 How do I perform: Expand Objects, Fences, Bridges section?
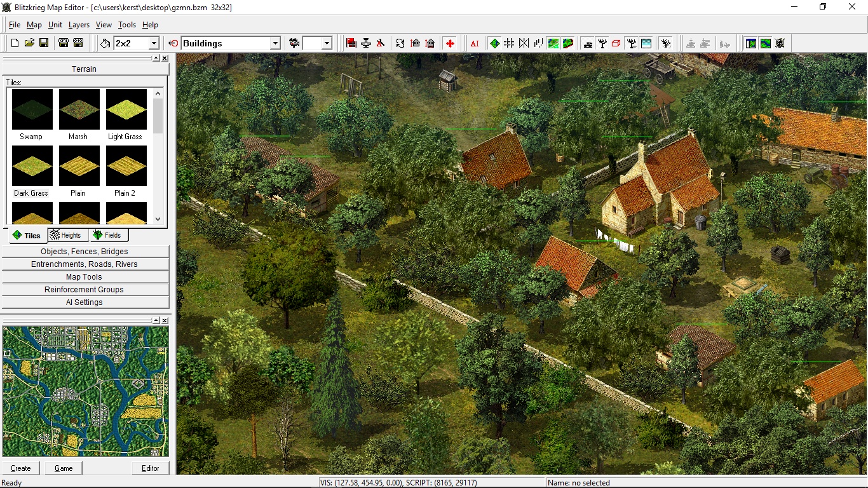[85, 252]
